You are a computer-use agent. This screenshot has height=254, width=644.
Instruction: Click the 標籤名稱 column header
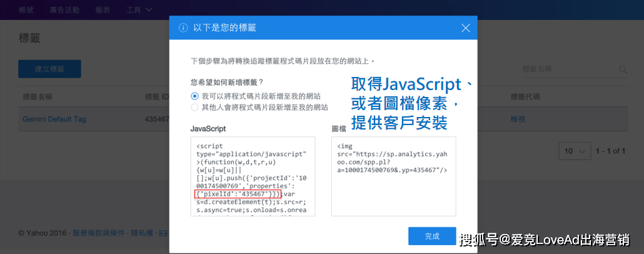[37, 97]
